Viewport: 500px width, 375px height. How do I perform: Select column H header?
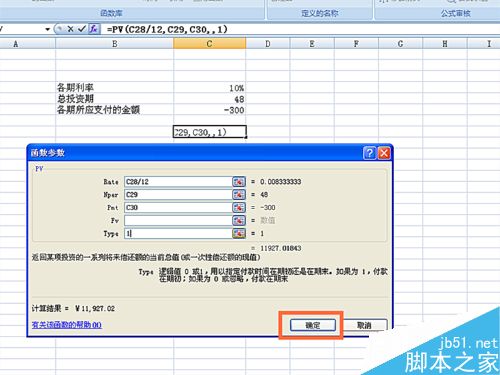click(x=445, y=44)
